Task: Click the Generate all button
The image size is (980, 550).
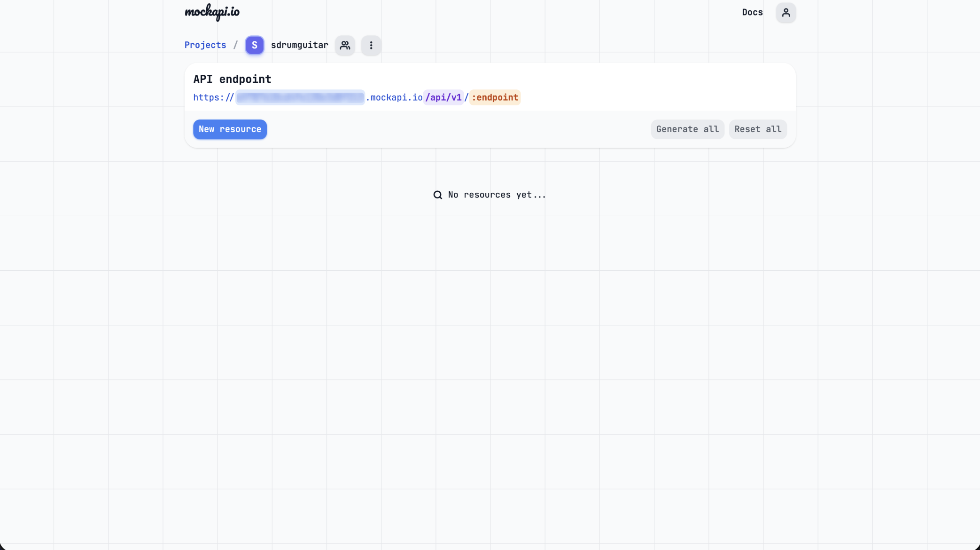Action: [x=687, y=129]
